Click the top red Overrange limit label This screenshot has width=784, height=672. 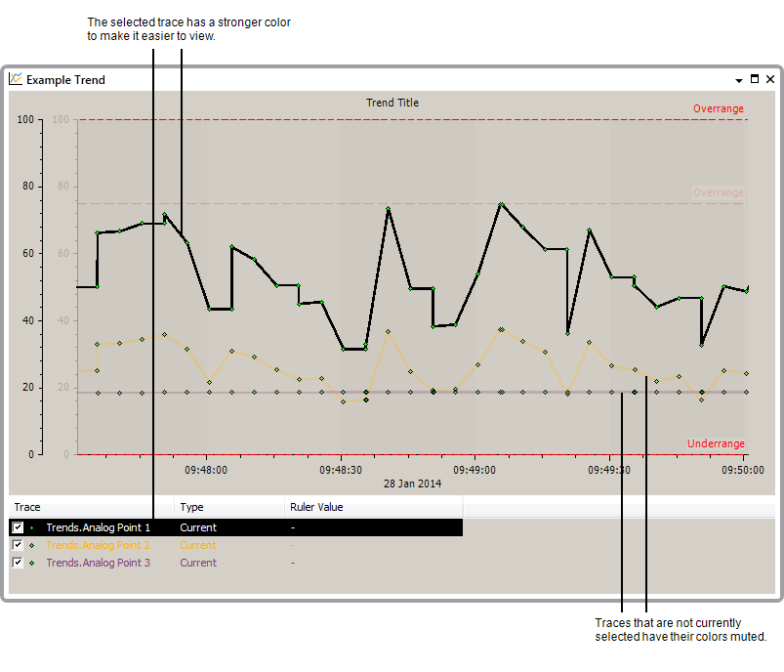(x=719, y=108)
